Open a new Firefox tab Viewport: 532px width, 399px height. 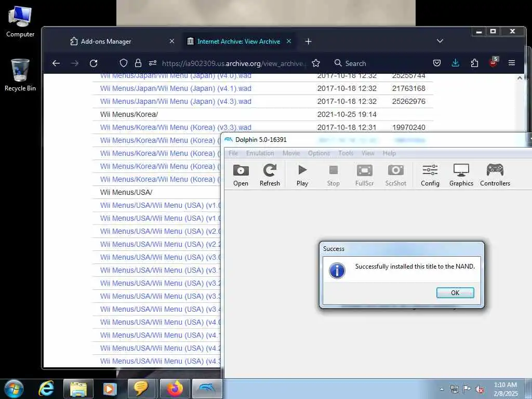click(308, 42)
